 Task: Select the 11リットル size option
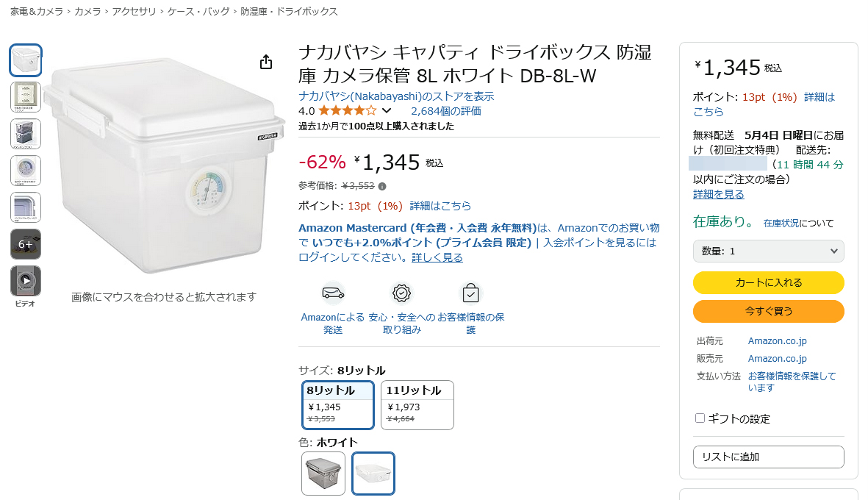click(417, 404)
